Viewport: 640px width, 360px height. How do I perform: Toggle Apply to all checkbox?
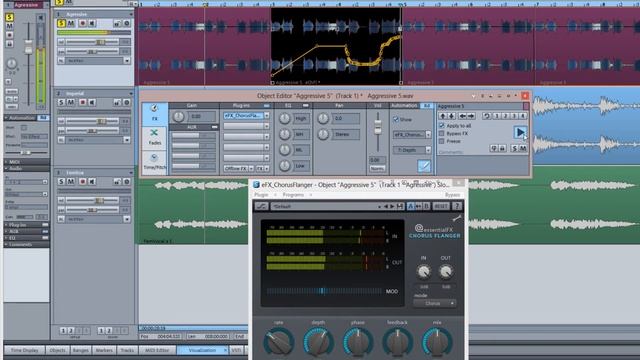441,126
